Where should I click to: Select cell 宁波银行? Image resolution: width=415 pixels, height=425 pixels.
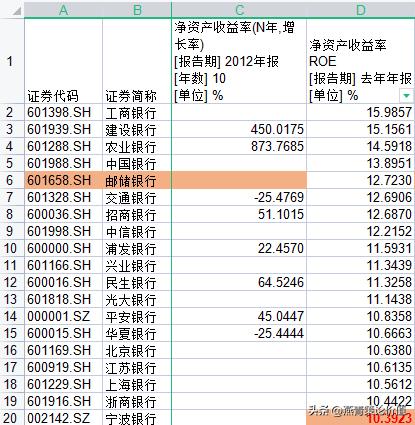[137, 418]
